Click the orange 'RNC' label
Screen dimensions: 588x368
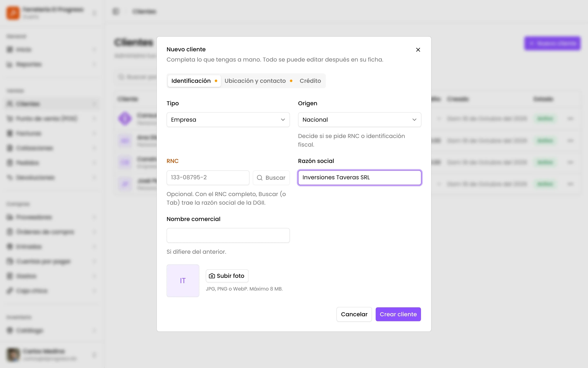click(173, 161)
